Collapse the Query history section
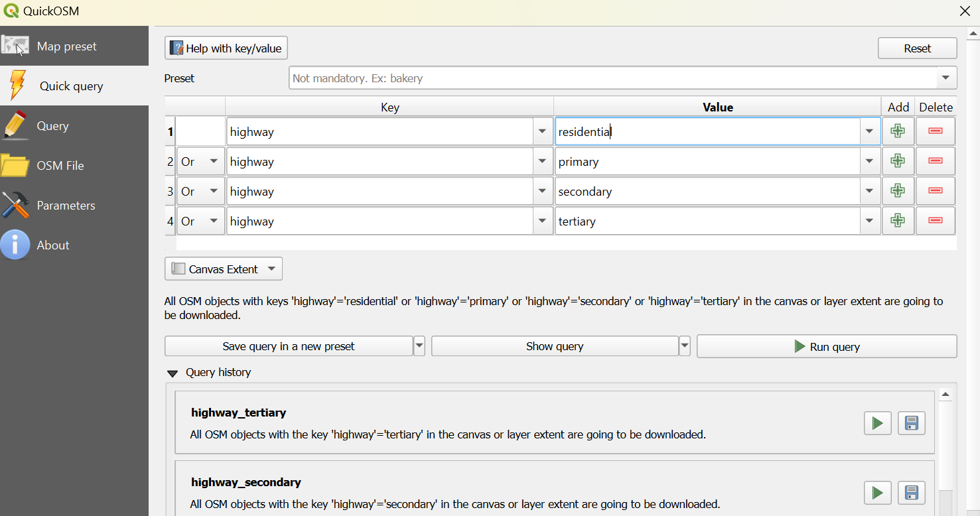This screenshot has height=516, width=980. pos(173,373)
